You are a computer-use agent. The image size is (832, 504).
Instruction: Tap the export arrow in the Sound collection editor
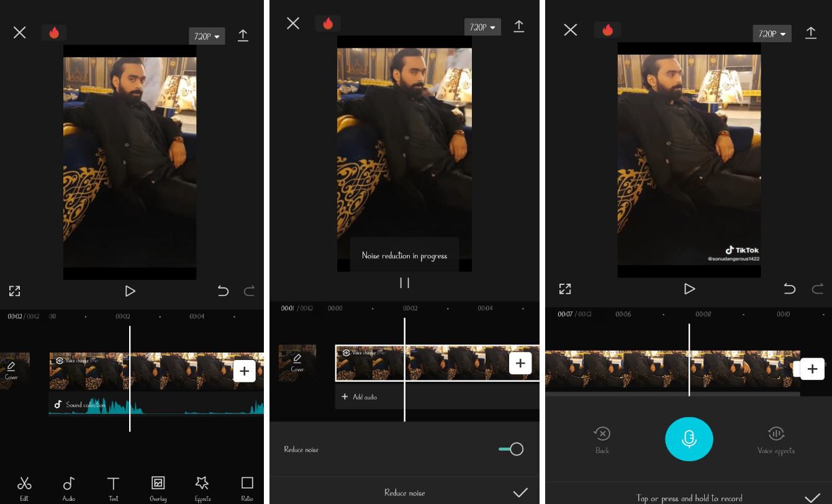click(243, 35)
